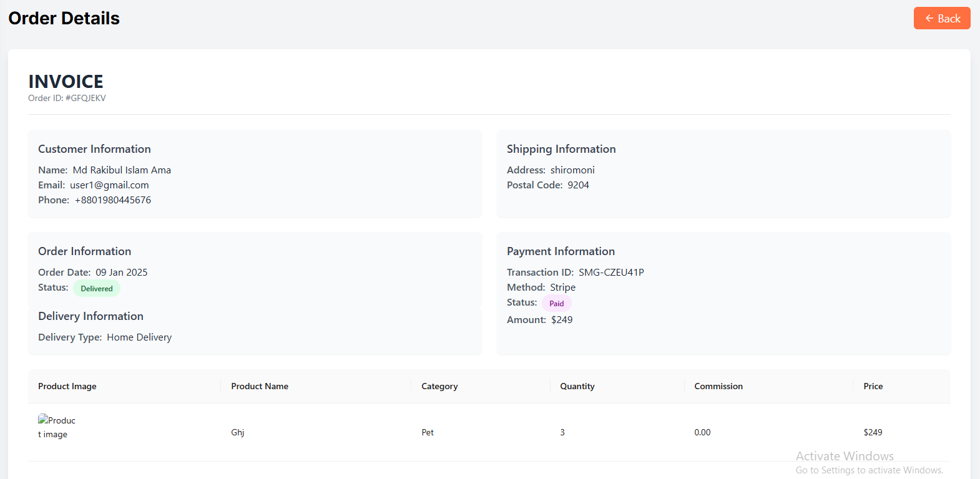Click the broken product image thumbnail
The height and width of the screenshot is (479, 980).
pyautogui.click(x=56, y=427)
